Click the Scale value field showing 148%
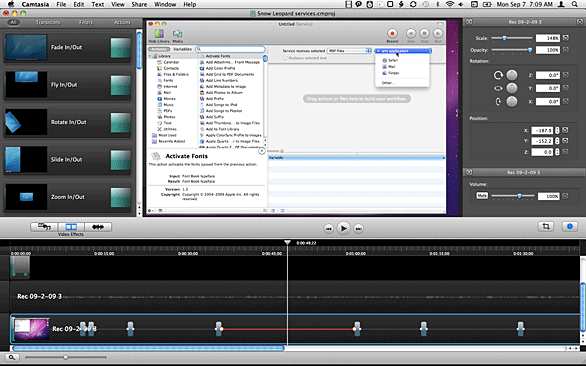This screenshot has width=586, height=366. coord(548,38)
